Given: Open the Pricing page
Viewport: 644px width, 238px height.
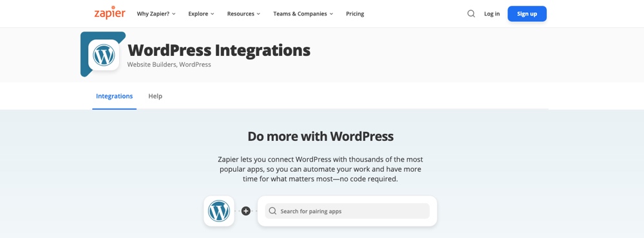Looking at the screenshot, I should [x=355, y=14].
